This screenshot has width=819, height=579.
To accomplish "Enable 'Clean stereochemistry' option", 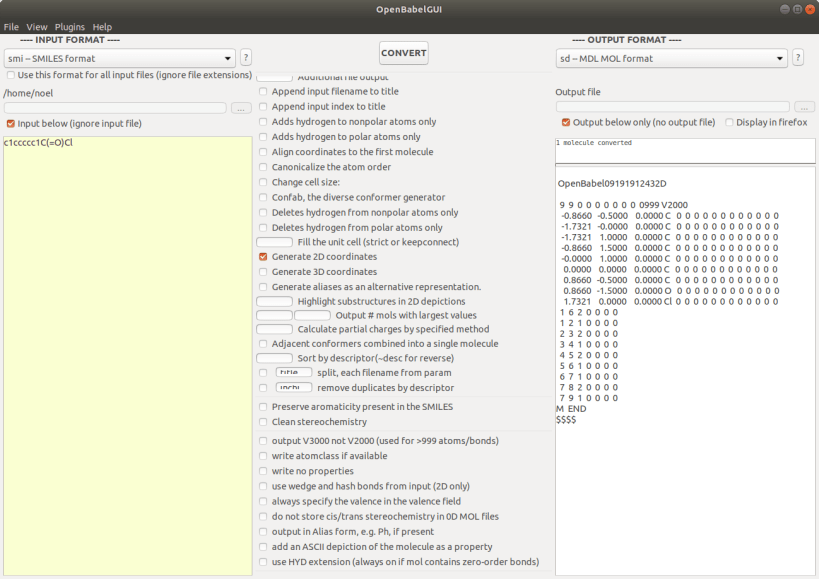I will coord(263,422).
